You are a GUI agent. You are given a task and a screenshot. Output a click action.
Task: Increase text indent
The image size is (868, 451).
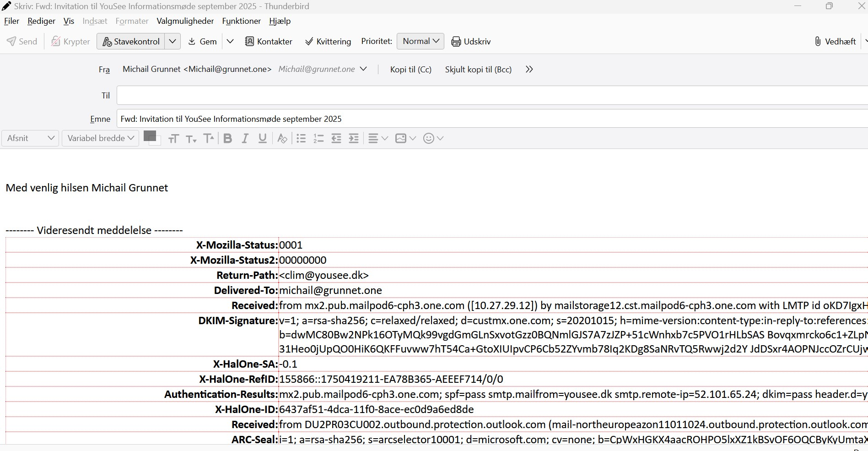[354, 138]
